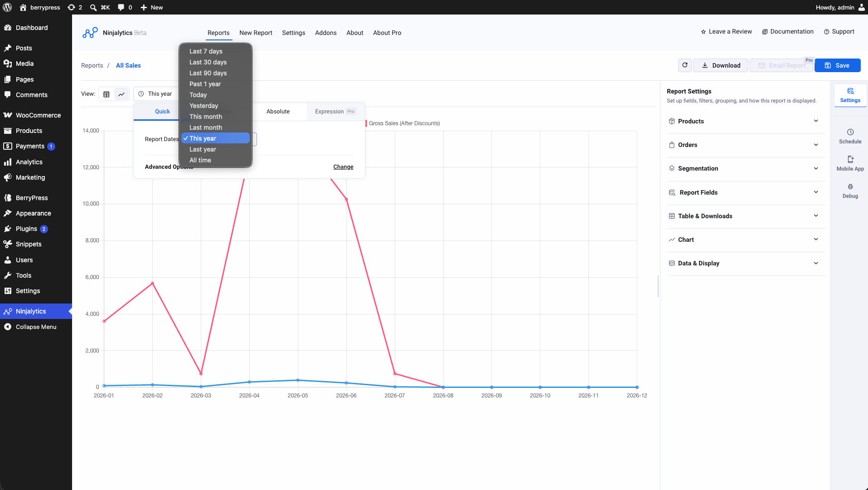Open the Settings side panel icon
The height and width of the screenshot is (490, 868).
coord(850,95)
